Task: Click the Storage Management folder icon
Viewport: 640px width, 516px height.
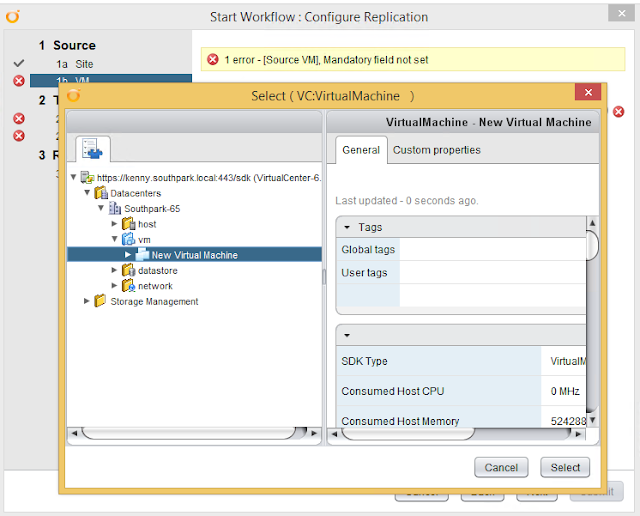Action: [100, 301]
